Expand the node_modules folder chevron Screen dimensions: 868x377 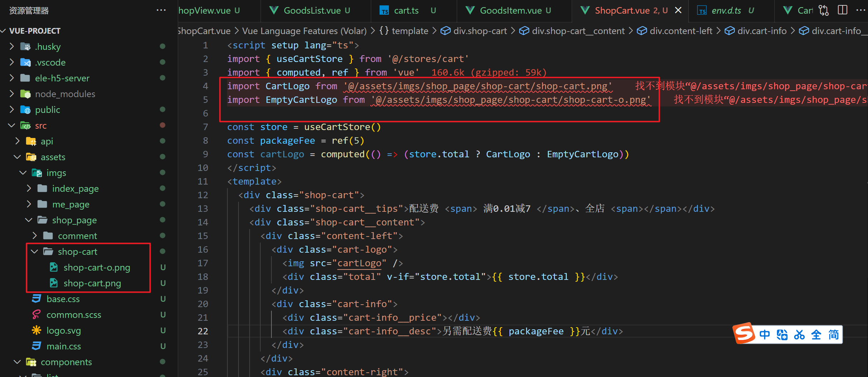click(12, 94)
